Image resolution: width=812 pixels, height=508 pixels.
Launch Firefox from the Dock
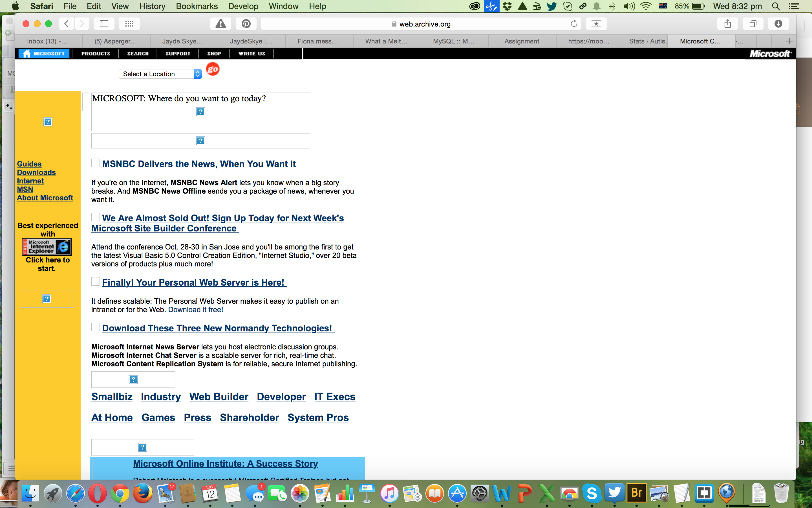[143, 493]
